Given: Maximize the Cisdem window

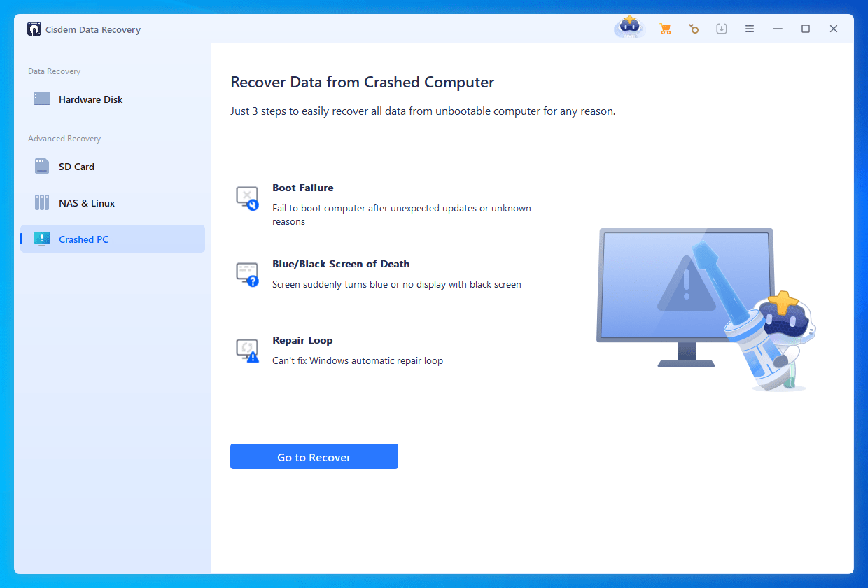Looking at the screenshot, I should point(806,29).
